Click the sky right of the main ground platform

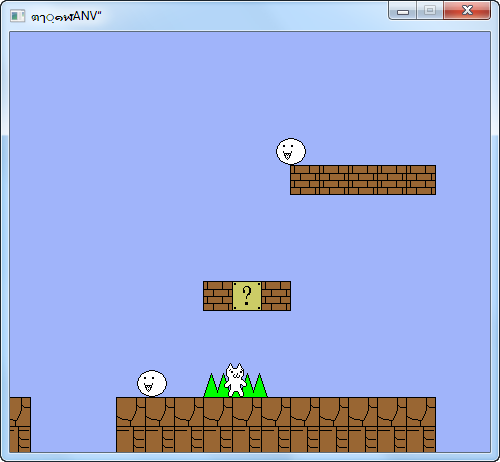pos(463,424)
